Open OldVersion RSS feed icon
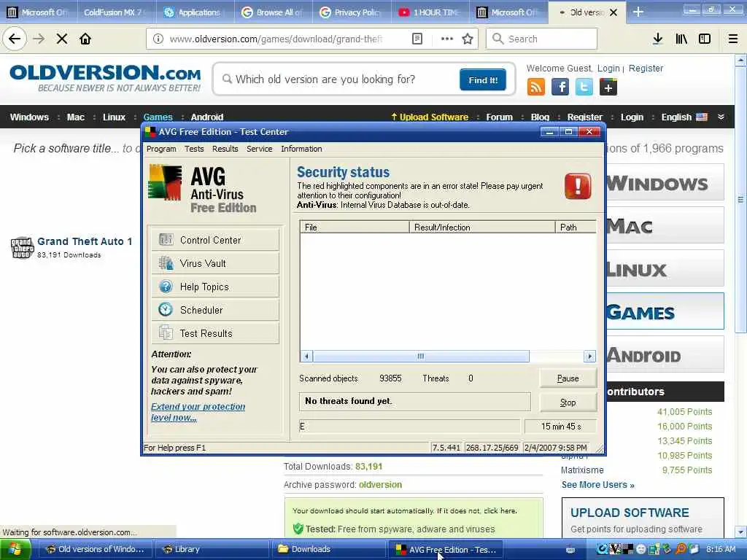This screenshot has height=560, width=747. pyautogui.click(x=536, y=87)
